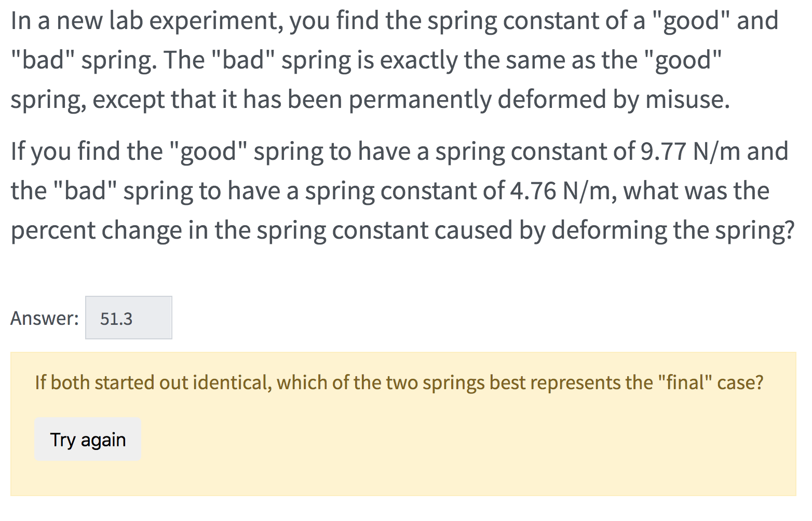This screenshot has width=812, height=521.
Task: Click the first paragraph of the problem
Action: (363, 60)
